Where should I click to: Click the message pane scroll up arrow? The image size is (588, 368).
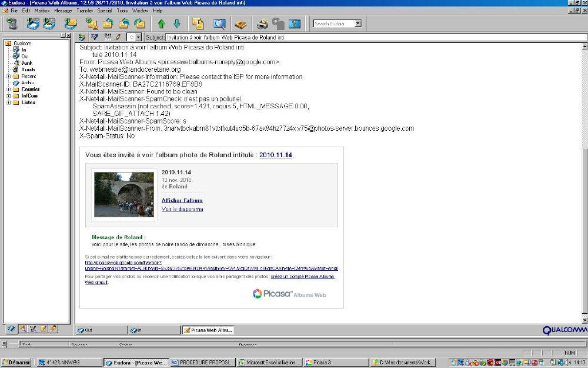[584, 47]
